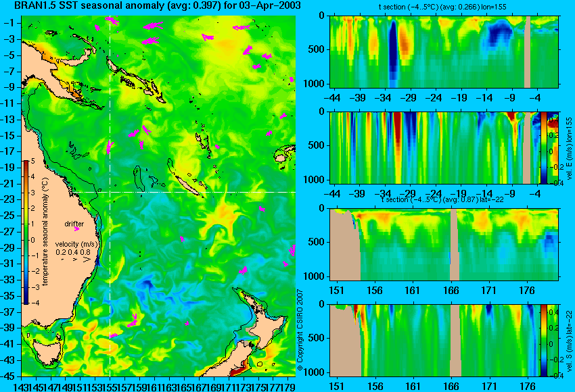Click the southward velocity color bar
The width and height of the screenshot is (575, 392).
click(543, 341)
